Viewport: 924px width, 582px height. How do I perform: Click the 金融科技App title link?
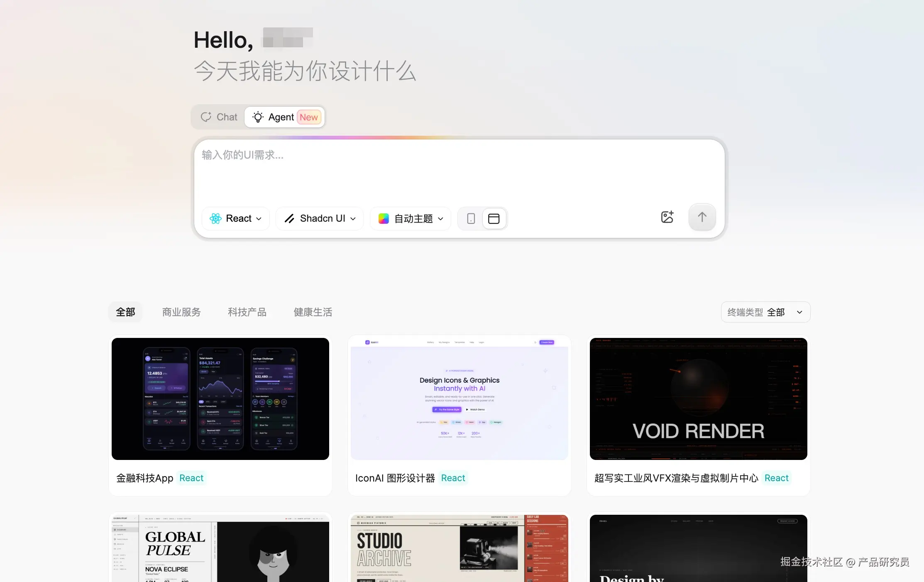(145, 478)
